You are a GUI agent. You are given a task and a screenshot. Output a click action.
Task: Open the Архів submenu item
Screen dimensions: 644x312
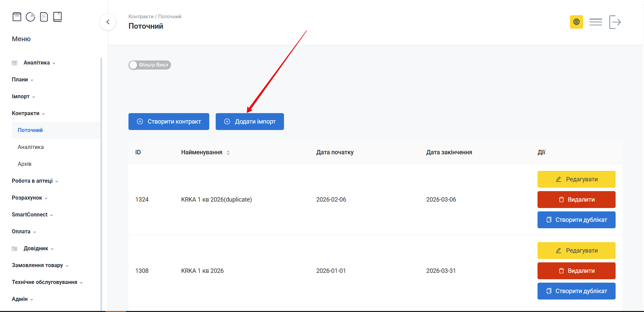coord(25,164)
